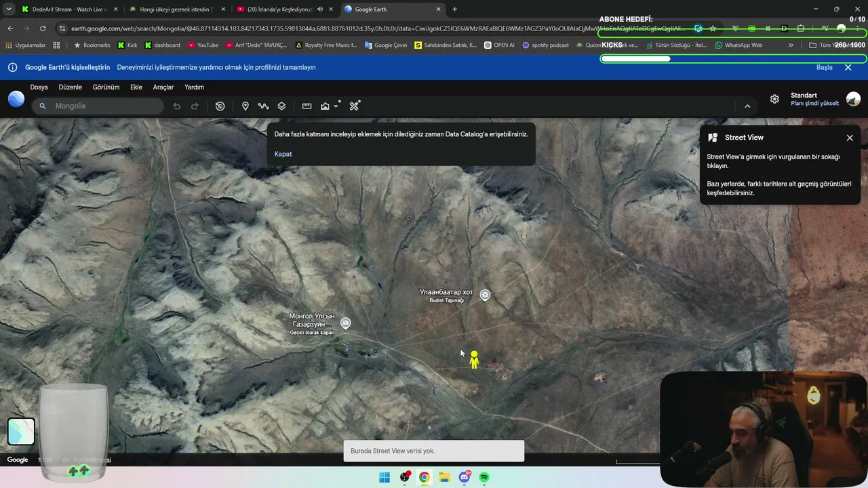Viewport: 868px width, 488px height.
Task: Open the Görünüm menu
Action: coord(106,87)
